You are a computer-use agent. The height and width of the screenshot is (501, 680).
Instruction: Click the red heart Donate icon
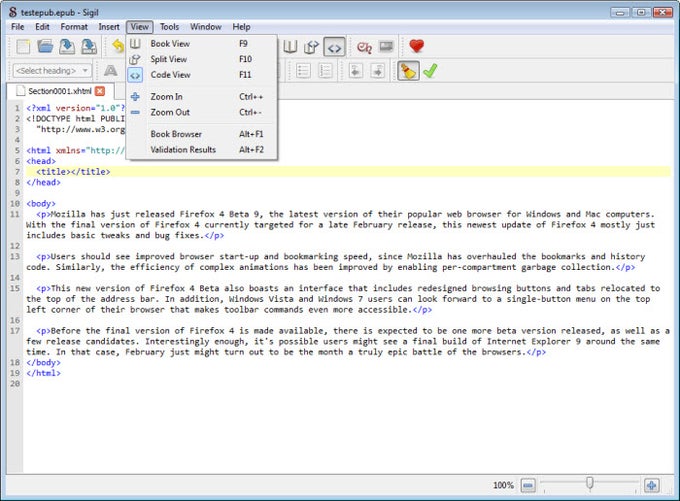(417, 46)
